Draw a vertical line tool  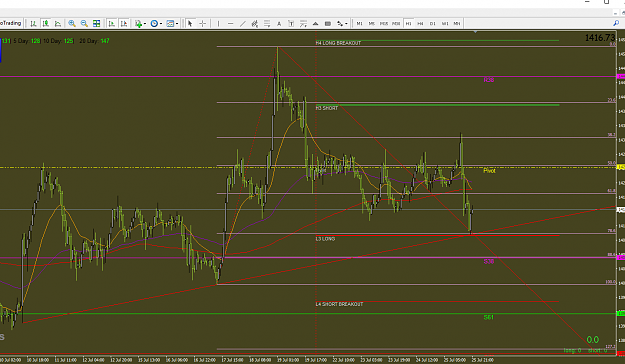(x=218, y=24)
